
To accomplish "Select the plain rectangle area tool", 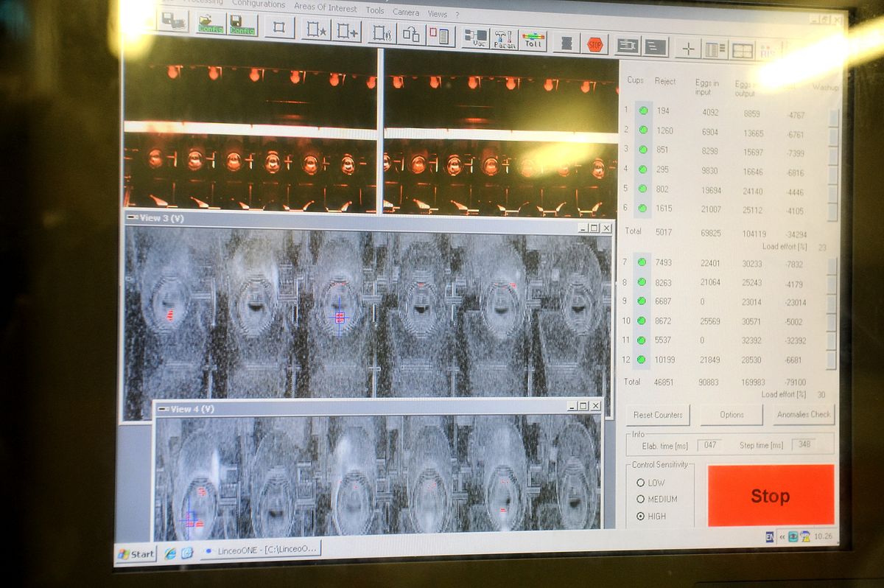I will pos(280,27).
